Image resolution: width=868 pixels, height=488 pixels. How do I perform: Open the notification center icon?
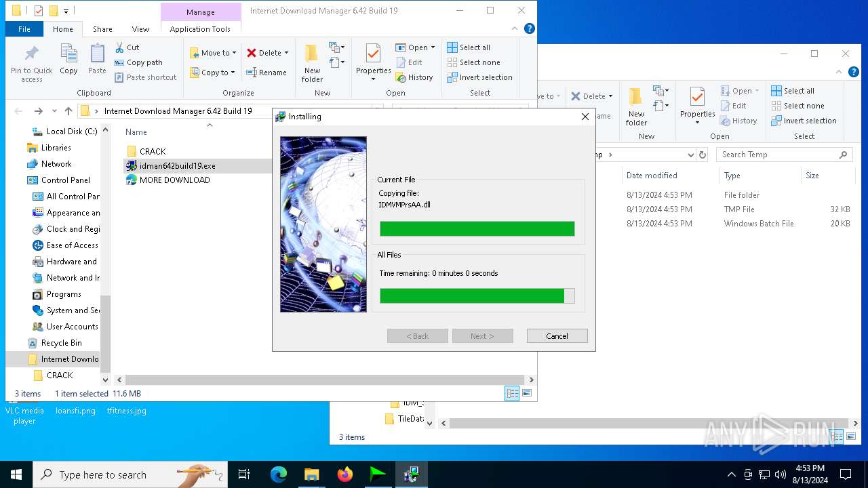pos(846,474)
